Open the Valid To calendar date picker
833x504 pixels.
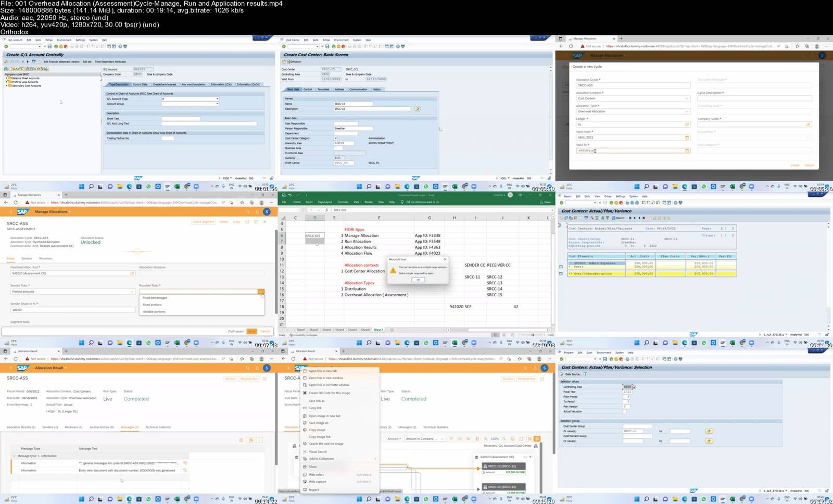[687, 150]
